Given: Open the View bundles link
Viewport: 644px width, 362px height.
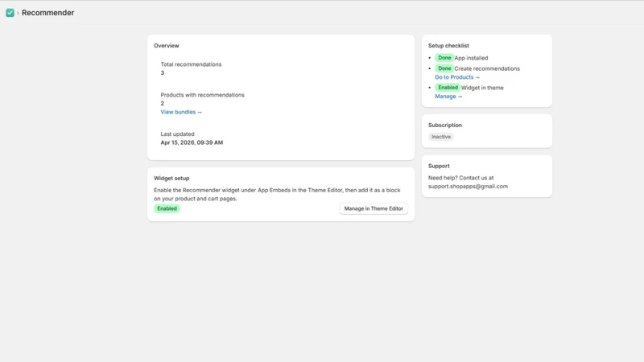Looking at the screenshot, I should point(181,112).
